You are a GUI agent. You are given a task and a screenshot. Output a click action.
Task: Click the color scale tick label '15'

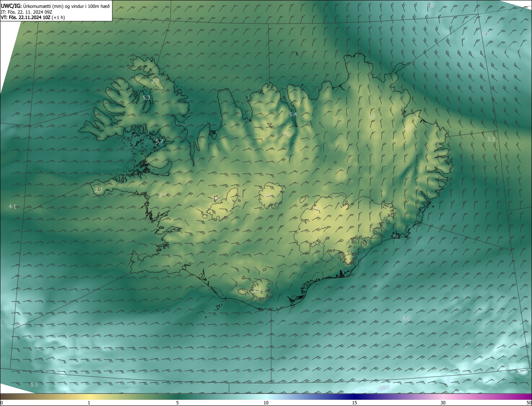pos(355,403)
